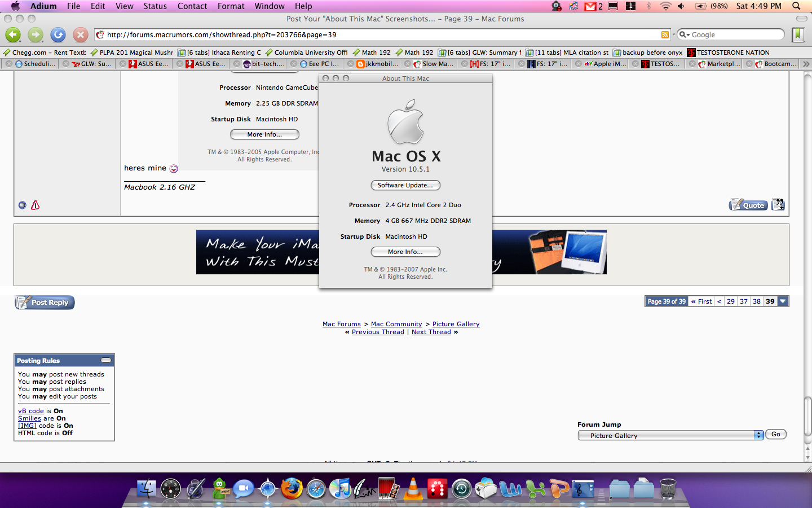Image resolution: width=812 pixels, height=508 pixels.
Task: Open the Contact menu
Action: (x=192, y=6)
